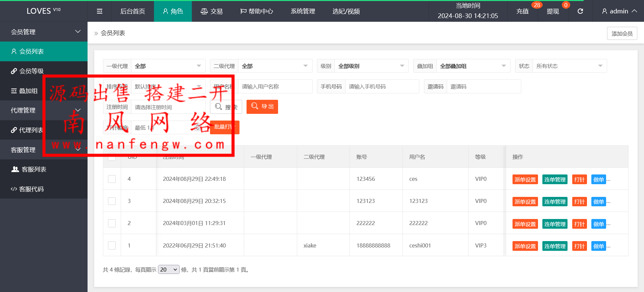Collapse the 会员管理 sidebar section
The height and width of the screenshot is (292, 644).
(44, 32)
